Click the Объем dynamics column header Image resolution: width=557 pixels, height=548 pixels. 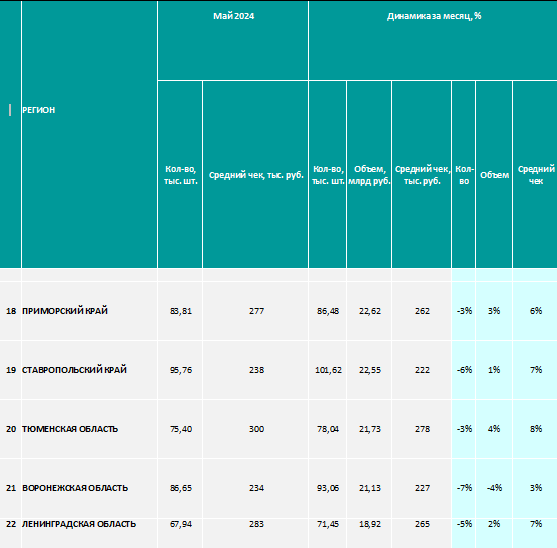tap(494, 174)
